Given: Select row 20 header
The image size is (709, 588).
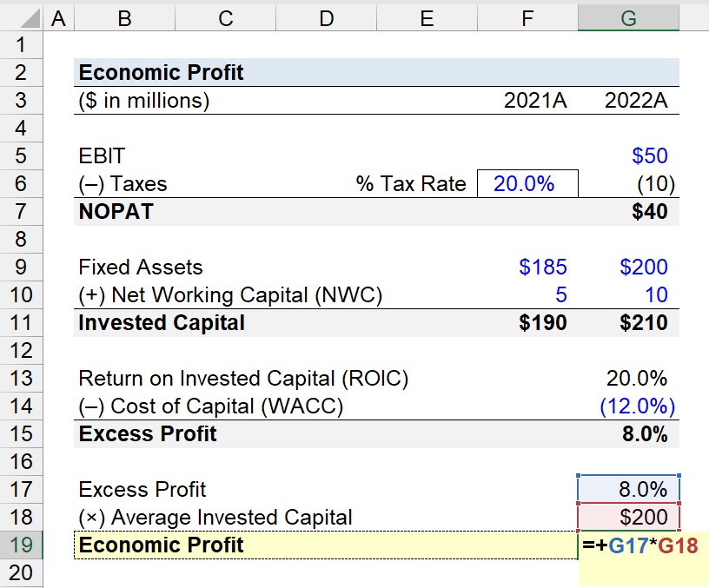Looking at the screenshot, I should coord(21,572).
